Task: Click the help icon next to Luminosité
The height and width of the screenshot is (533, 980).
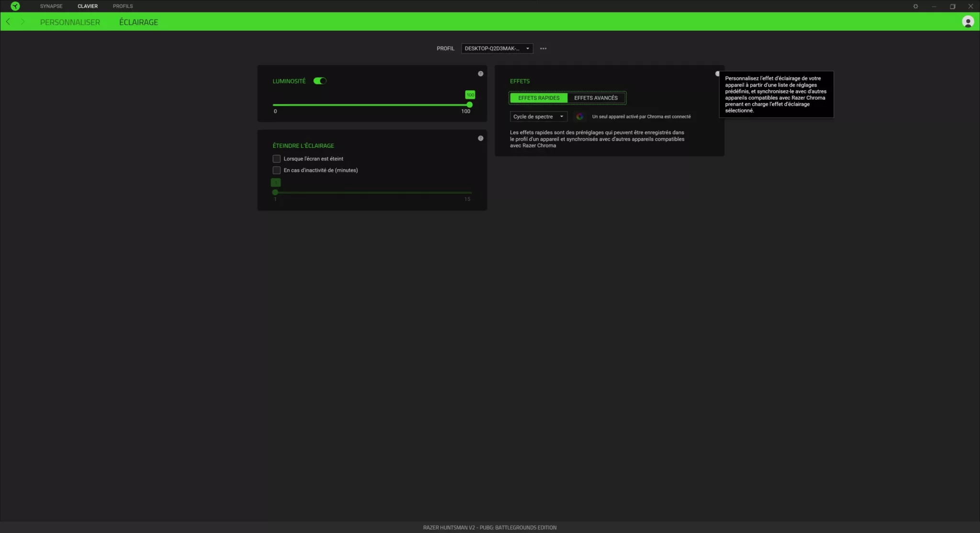Action: pos(481,73)
